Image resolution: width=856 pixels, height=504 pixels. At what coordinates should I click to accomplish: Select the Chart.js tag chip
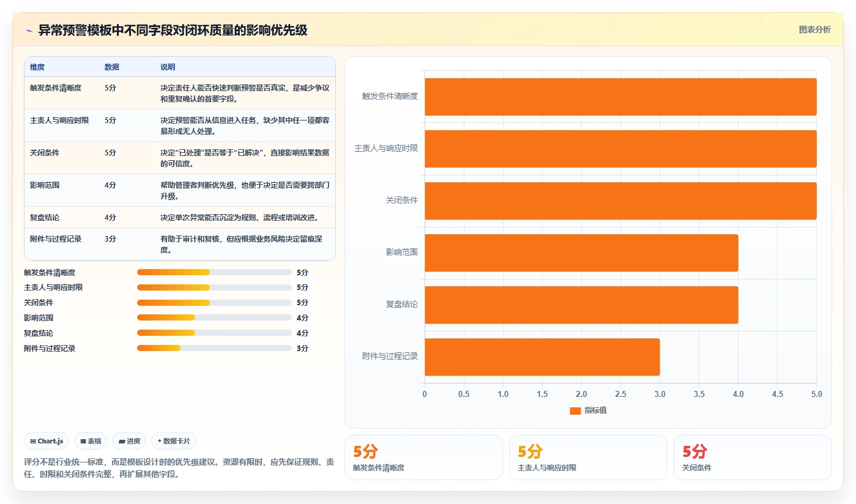(x=47, y=441)
